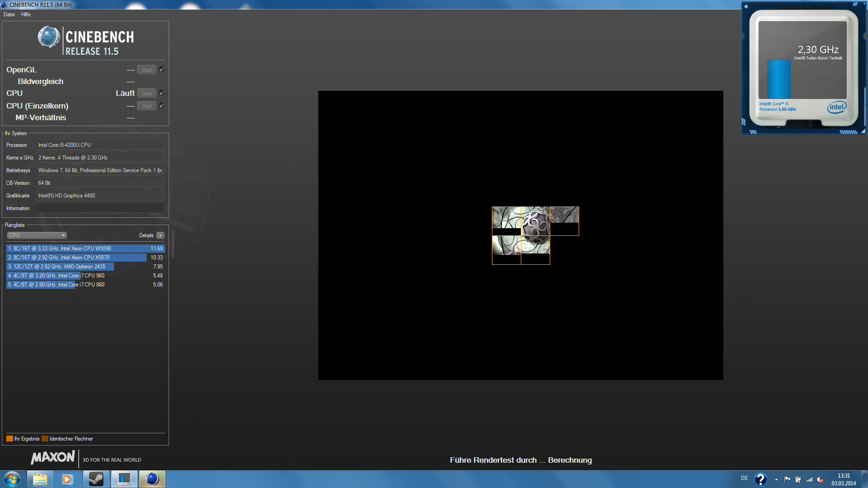
Task: Start the OpenGL benchmark
Action: point(147,70)
